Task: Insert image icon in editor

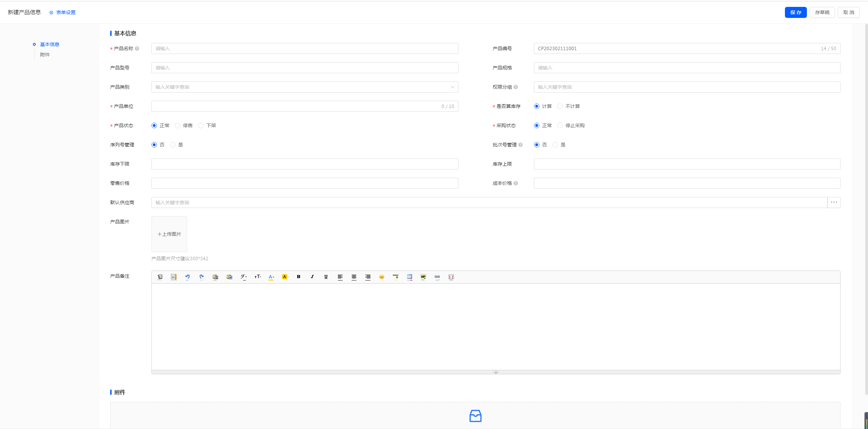Action: (423, 277)
